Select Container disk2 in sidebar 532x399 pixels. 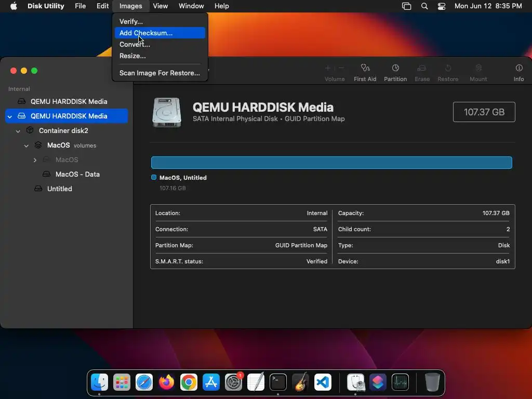tap(66, 130)
